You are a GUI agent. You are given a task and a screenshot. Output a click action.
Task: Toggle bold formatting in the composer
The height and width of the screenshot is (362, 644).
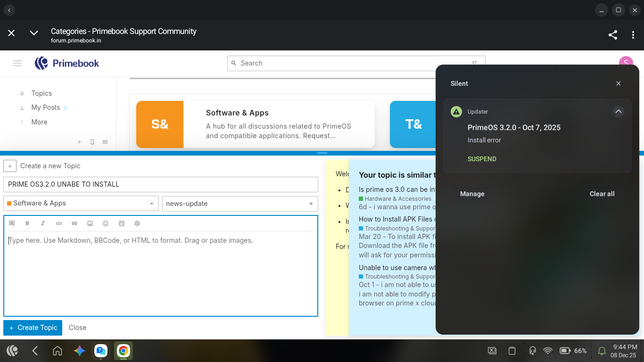(x=27, y=223)
